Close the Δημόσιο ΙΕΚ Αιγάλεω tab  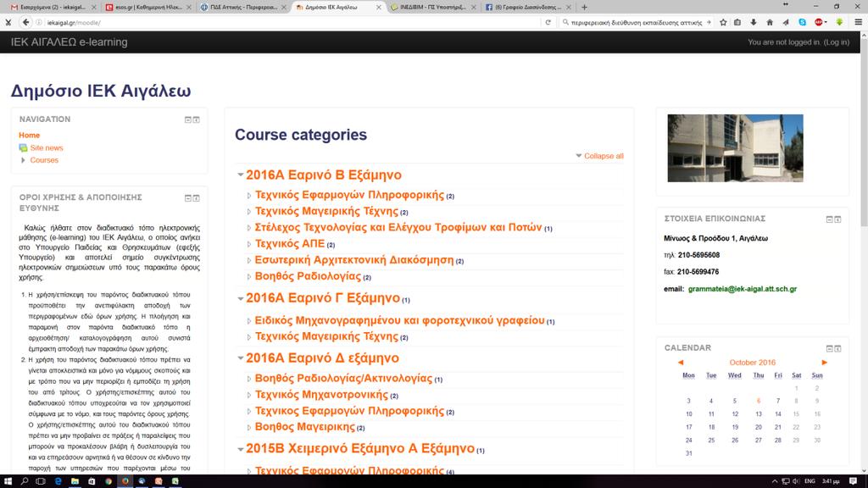click(x=379, y=7)
